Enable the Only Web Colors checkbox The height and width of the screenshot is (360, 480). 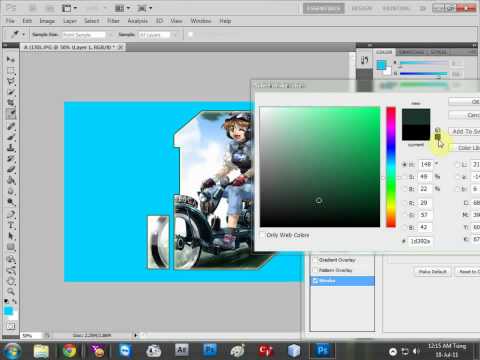click(262, 235)
